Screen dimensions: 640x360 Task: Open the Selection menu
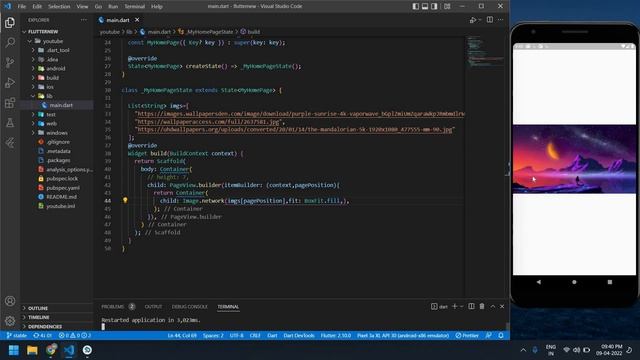tap(59, 7)
